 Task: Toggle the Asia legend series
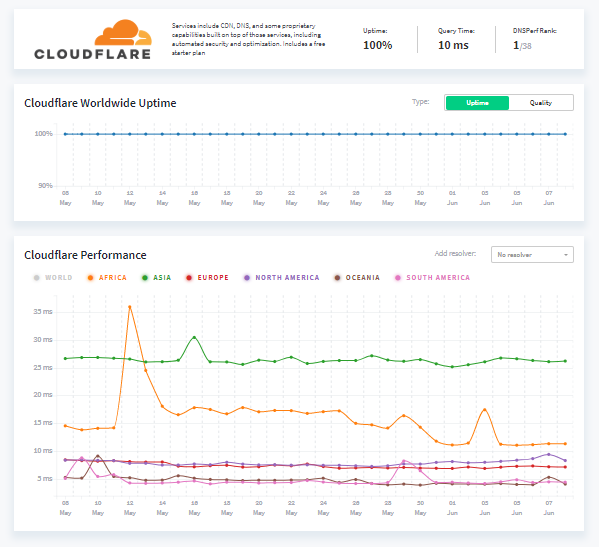[x=157, y=278]
